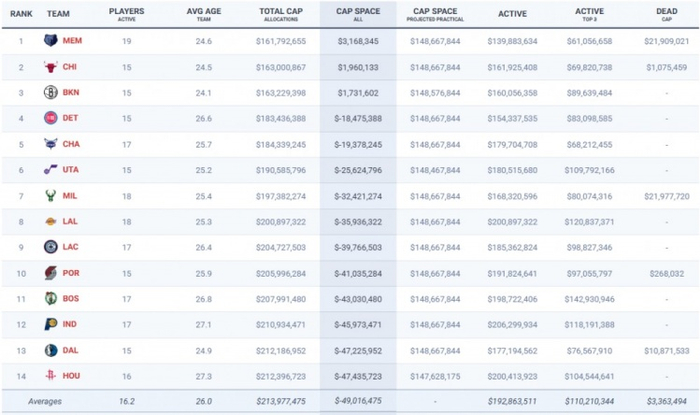The width and height of the screenshot is (700, 415).
Task: Select the Indiana Pacers logo
Action: coord(50,324)
